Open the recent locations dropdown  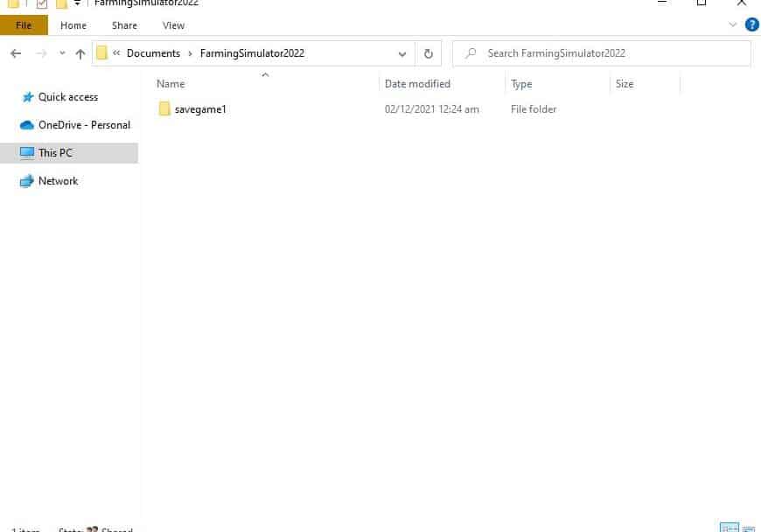click(x=62, y=53)
